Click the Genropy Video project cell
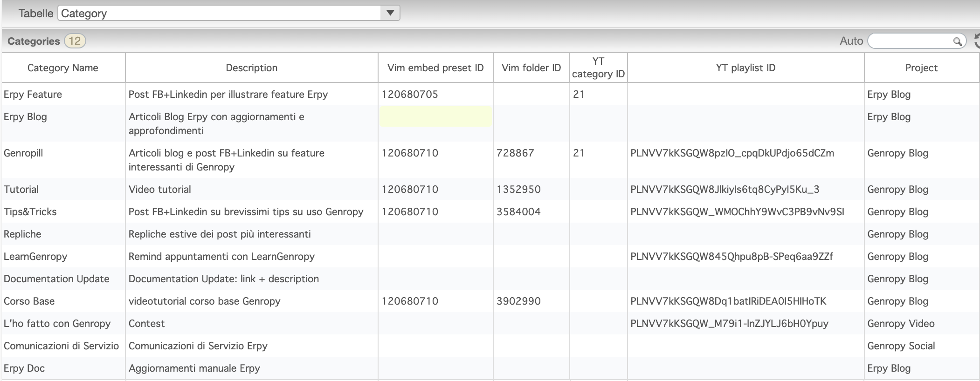 900,324
